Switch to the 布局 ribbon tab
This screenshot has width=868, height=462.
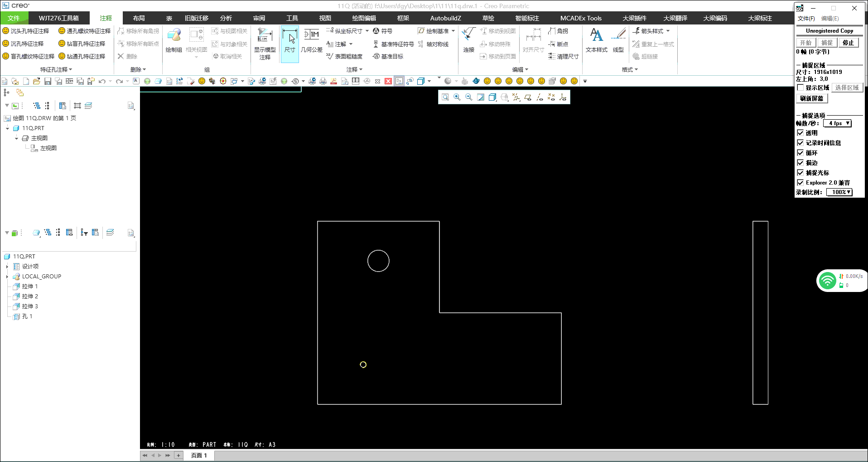(x=139, y=18)
